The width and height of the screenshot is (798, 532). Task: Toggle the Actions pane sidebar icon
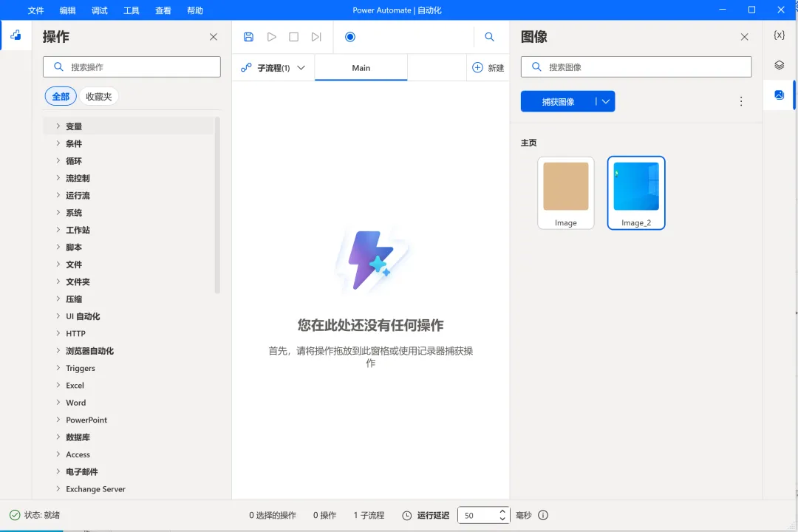point(16,35)
